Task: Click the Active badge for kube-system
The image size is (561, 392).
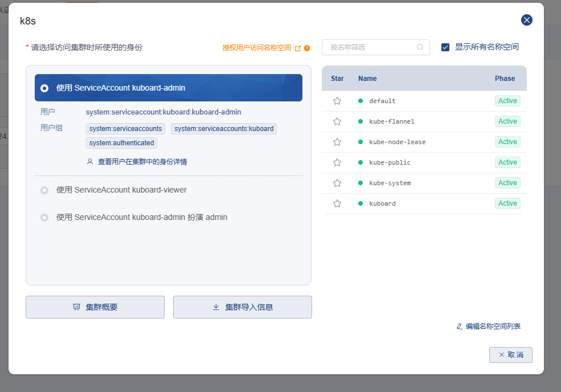Action: point(507,183)
